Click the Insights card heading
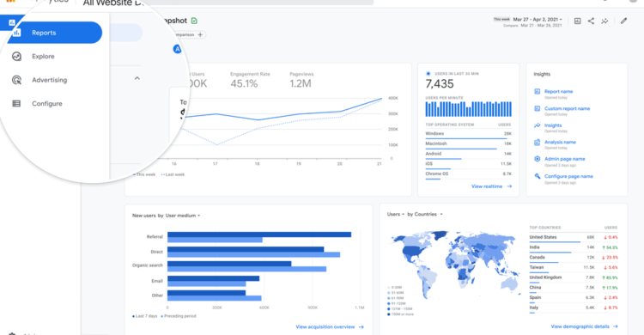This screenshot has height=335, width=644. click(x=542, y=75)
